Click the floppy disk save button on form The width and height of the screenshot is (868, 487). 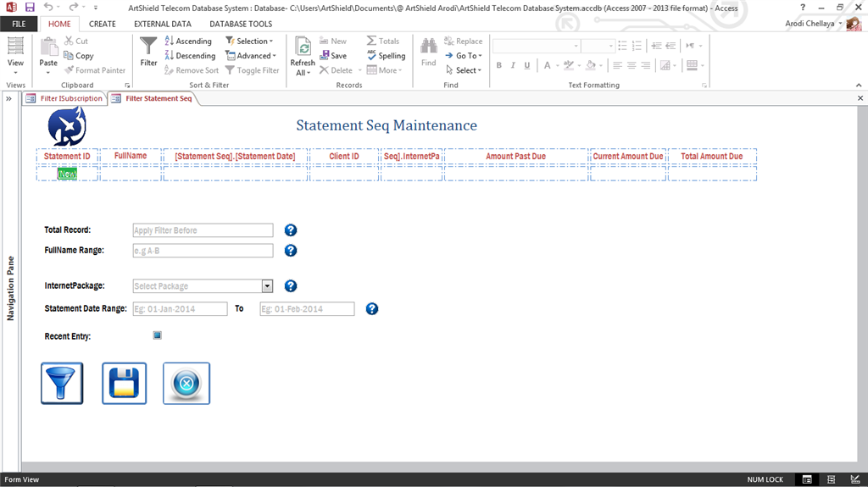click(x=124, y=384)
